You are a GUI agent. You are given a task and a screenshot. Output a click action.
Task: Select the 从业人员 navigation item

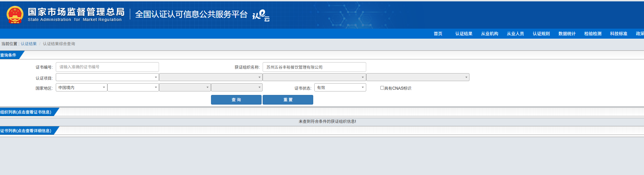point(515,34)
